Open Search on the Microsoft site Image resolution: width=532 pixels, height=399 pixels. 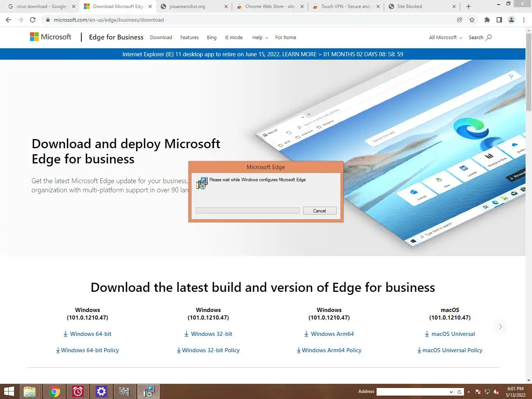click(480, 37)
